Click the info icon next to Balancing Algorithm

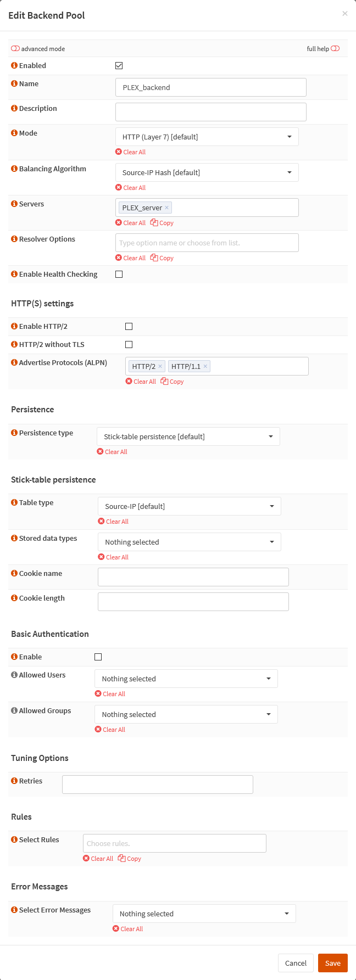[14, 169]
